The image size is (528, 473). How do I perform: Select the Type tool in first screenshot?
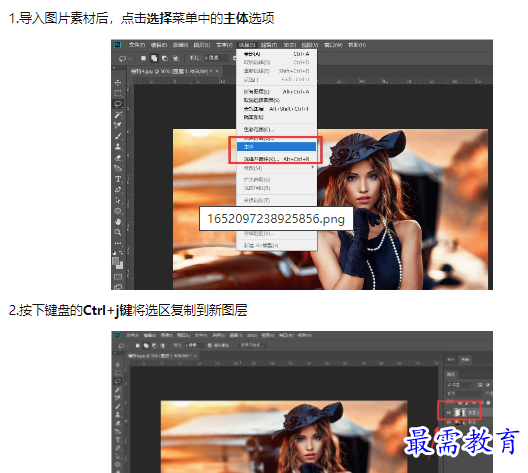click(x=118, y=179)
